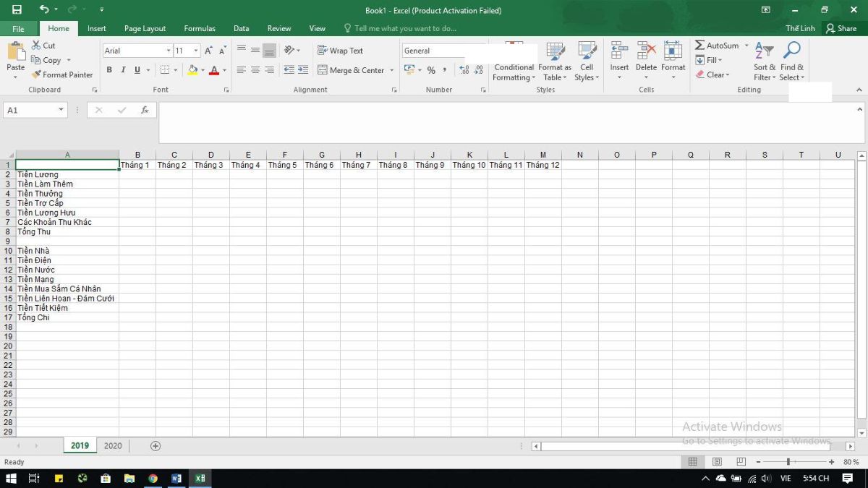Open the General number format dropdown
868x488 pixels.
click(434, 51)
